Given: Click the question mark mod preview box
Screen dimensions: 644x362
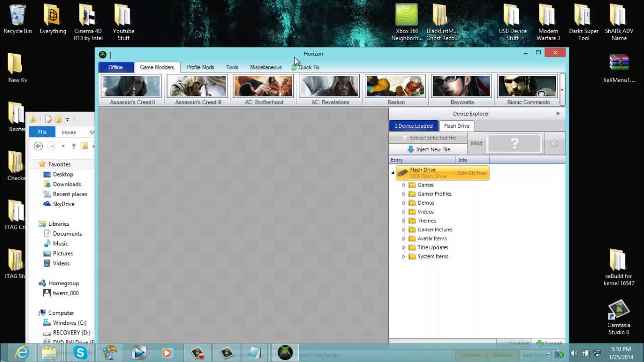Looking at the screenshot, I should tap(515, 143).
